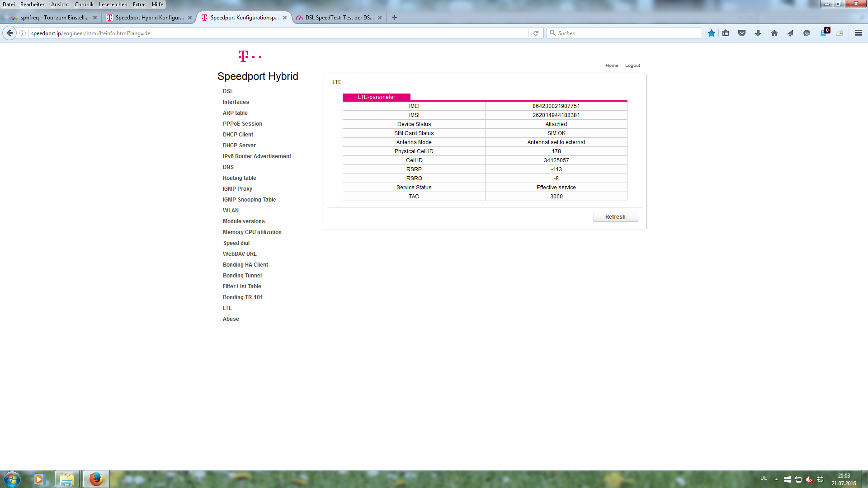Image resolution: width=868 pixels, height=488 pixels.
Task: Click the volume tray icon
Action: [x=809, y=479]
